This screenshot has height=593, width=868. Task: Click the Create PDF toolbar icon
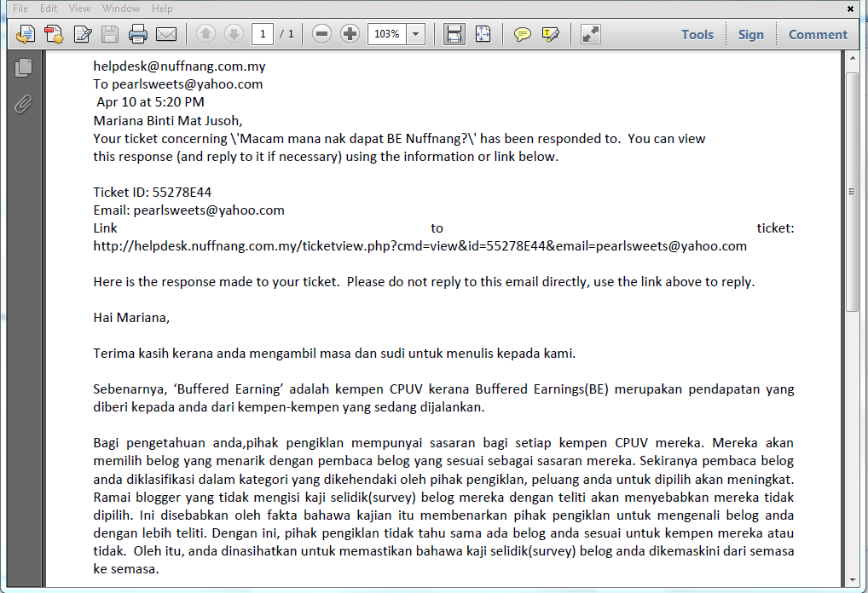click(26, 34)
